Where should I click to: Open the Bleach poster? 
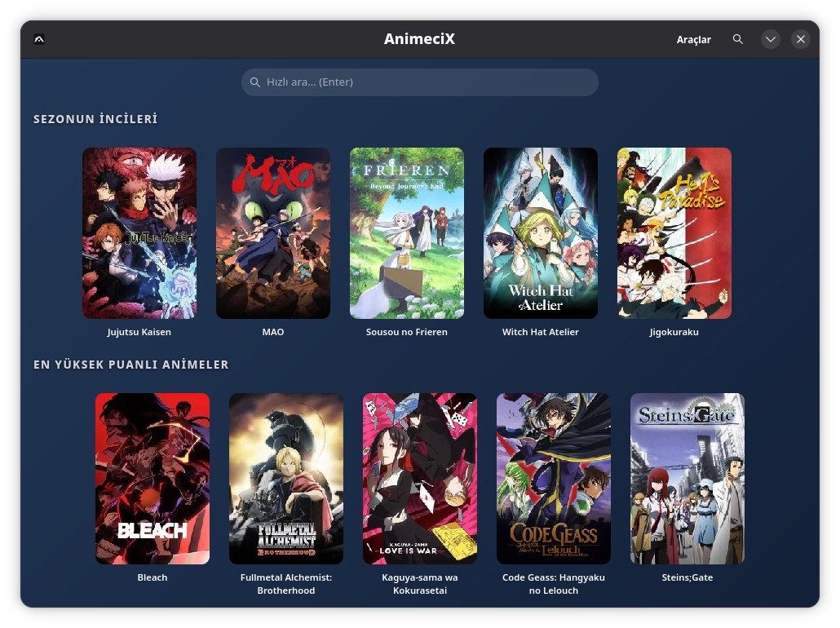(153, 479)
